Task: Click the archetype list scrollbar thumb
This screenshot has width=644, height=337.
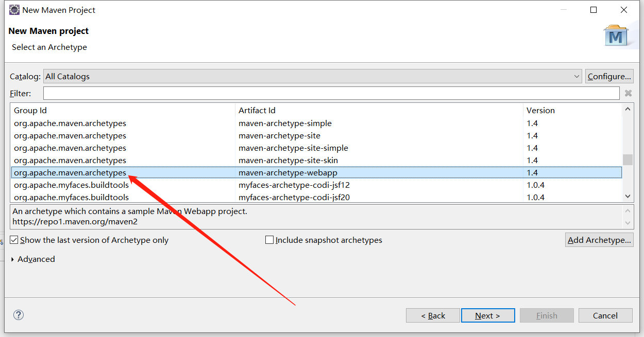Action: coord(628,160)
